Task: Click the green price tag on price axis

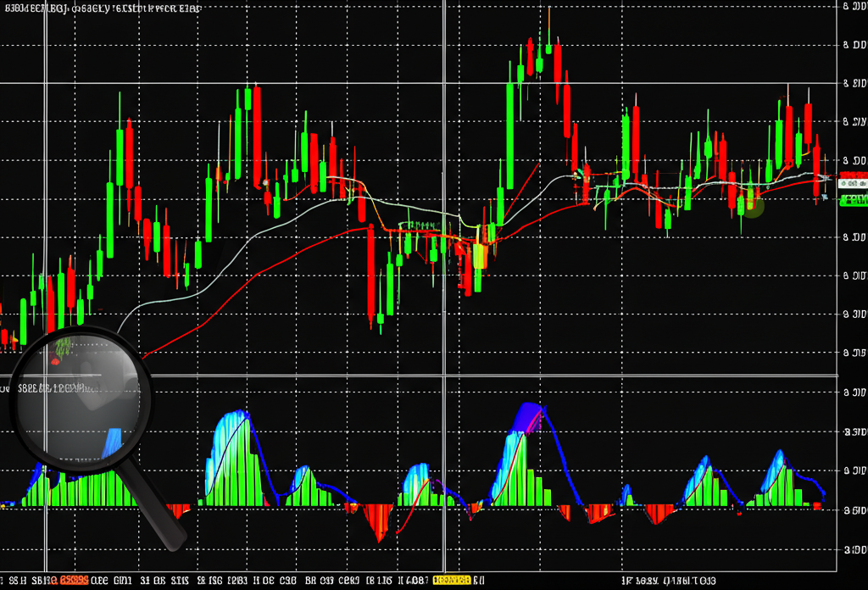Action: pos(852,200)
